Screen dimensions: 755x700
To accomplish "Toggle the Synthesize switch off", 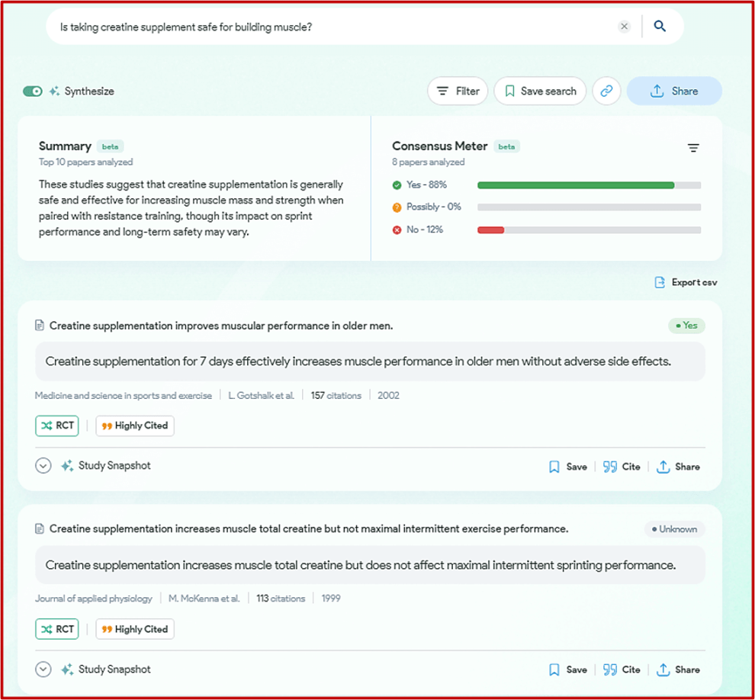I will [x=33, y=91].
